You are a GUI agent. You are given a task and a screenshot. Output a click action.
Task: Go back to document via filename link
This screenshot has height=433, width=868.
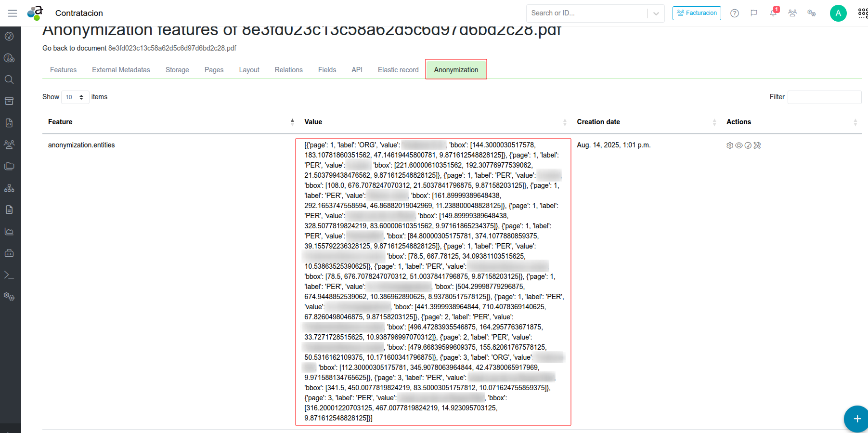(172, 48)
